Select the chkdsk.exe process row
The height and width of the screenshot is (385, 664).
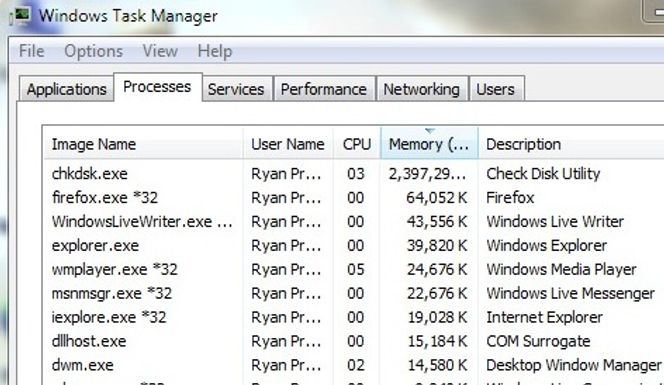[x=354, y=174]
